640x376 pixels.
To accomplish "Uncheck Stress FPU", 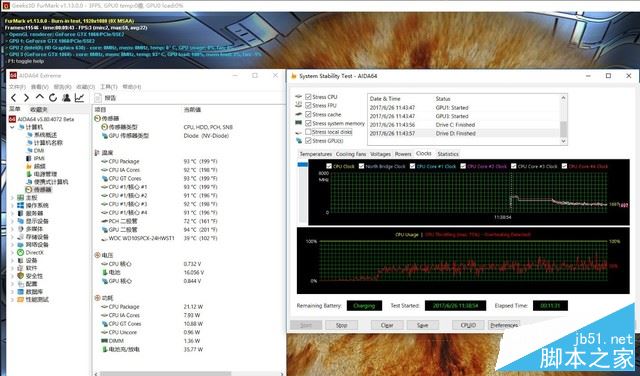I will [x=308, y=105].
